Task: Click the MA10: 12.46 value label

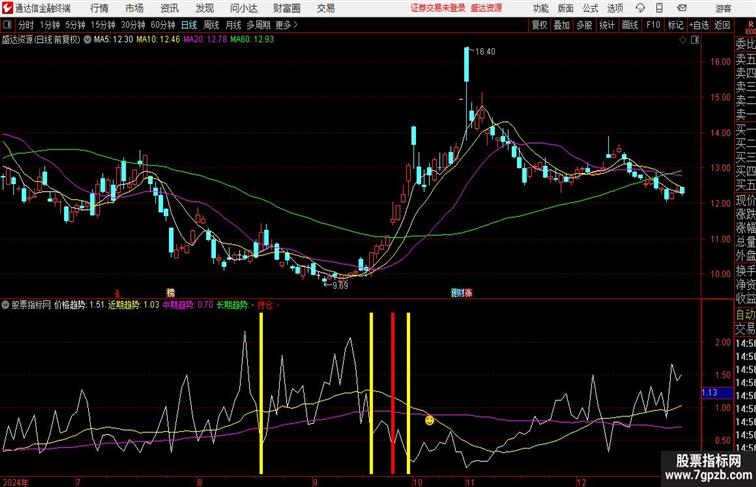Action: pos(158,40)
